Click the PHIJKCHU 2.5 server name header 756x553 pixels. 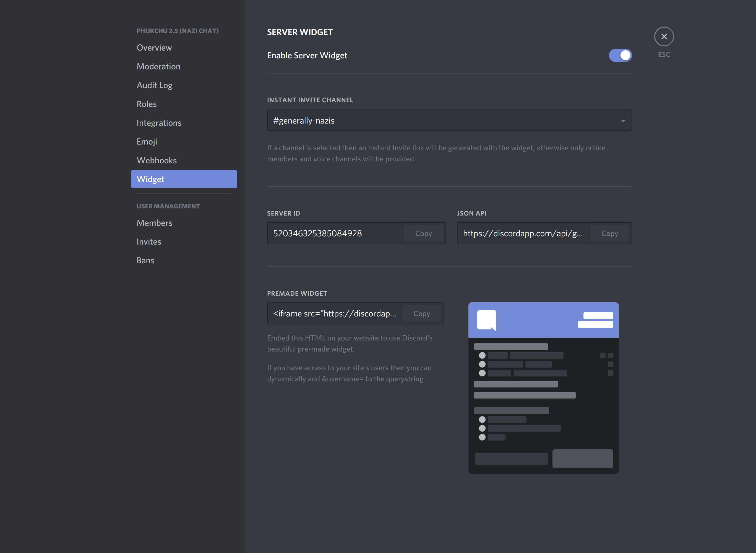coord(178,31)
